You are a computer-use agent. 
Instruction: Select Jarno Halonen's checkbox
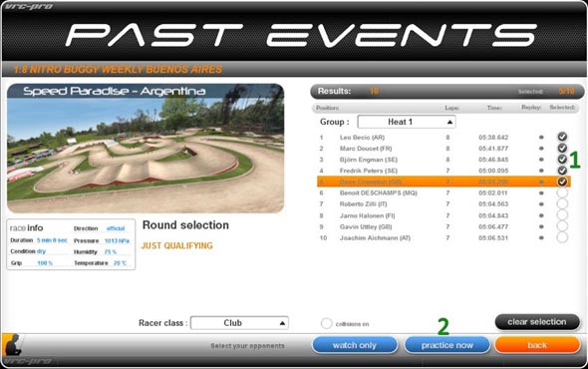coord(562,214)
